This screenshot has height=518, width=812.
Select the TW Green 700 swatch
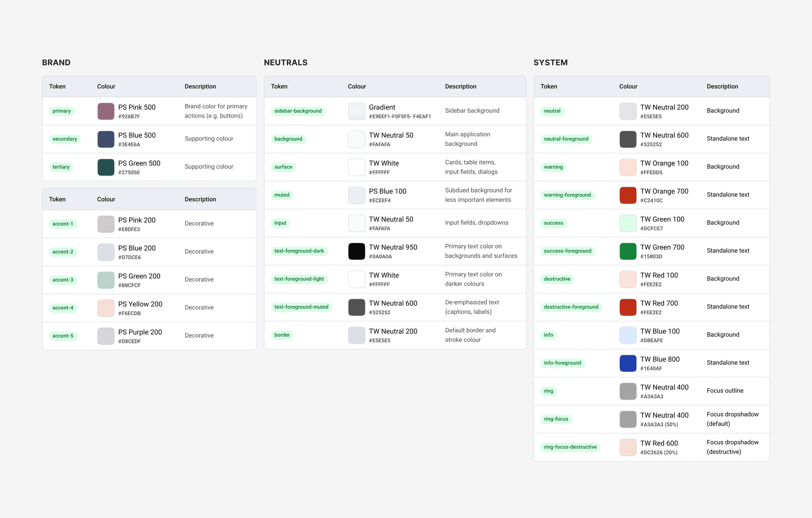(x=628, y=251)
